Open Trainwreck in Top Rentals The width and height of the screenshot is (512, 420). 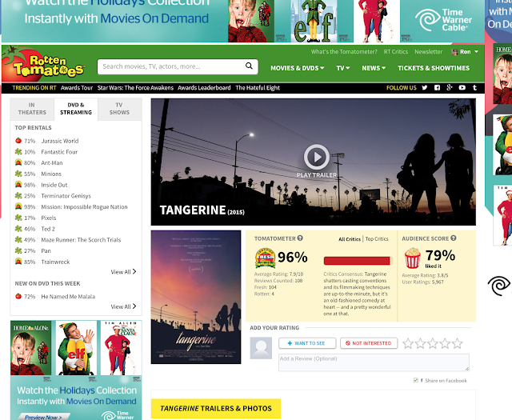pyautogui.click(x=55, y=262)
